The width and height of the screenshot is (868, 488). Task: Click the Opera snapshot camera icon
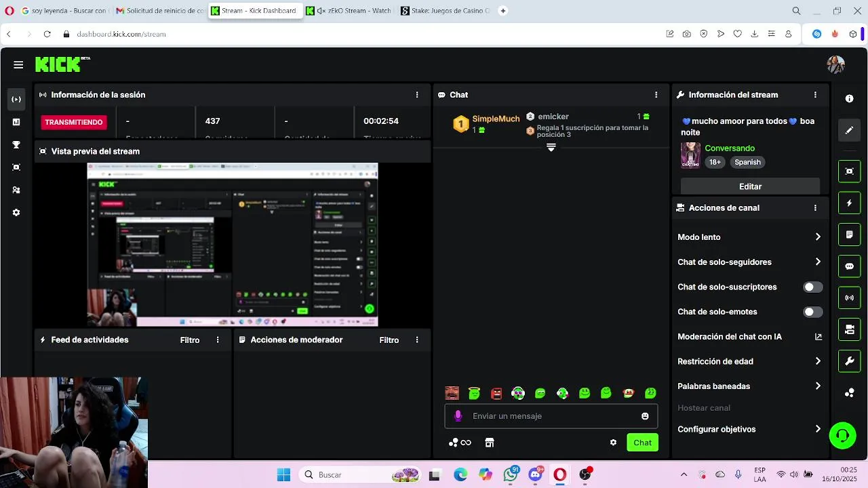click(687, 34)
